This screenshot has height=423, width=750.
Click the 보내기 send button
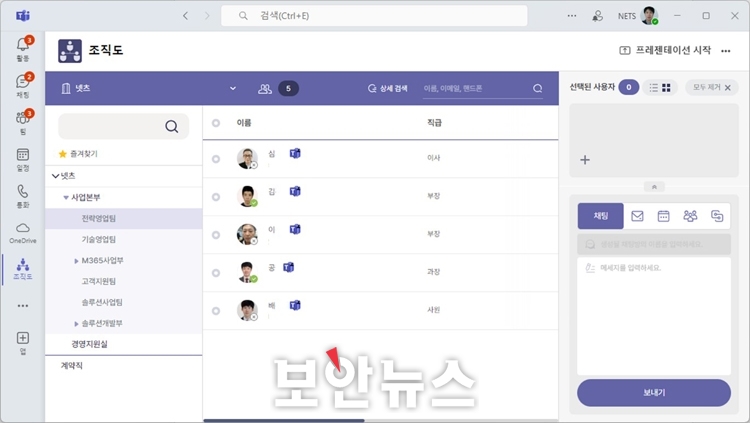point(653,393)
